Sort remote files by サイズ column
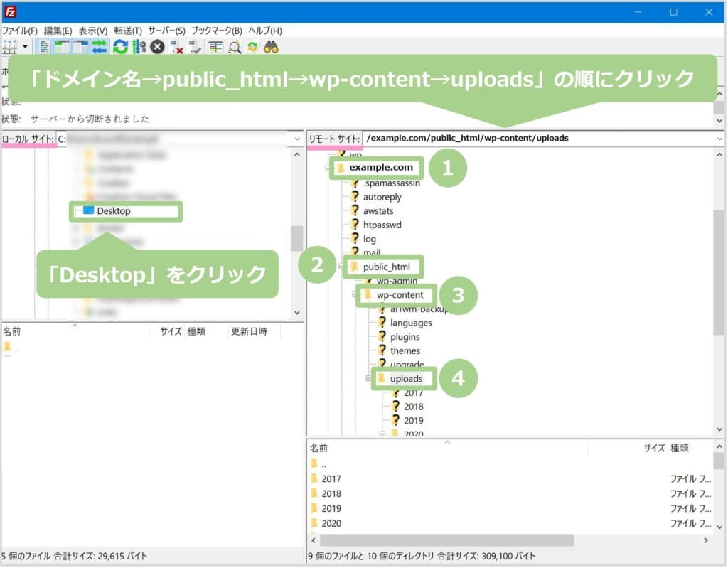 tap(654, 448)
